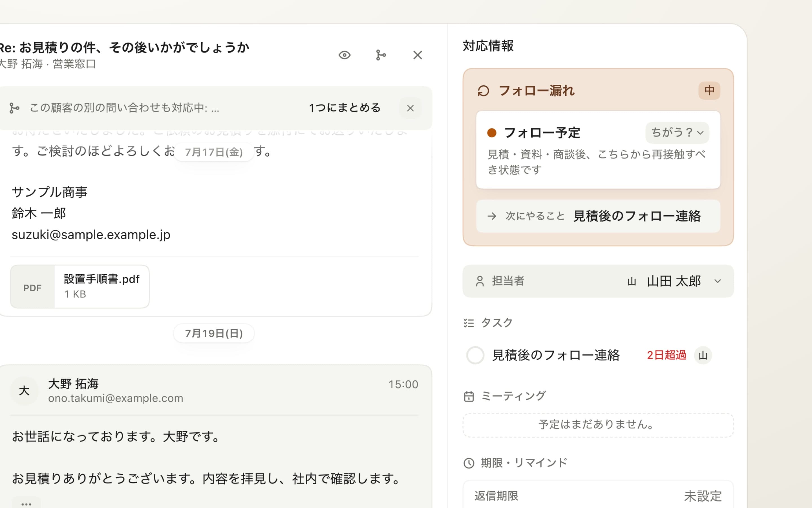Click 次にやること 見積後のフォロー連絡 action

pos(598,216)
